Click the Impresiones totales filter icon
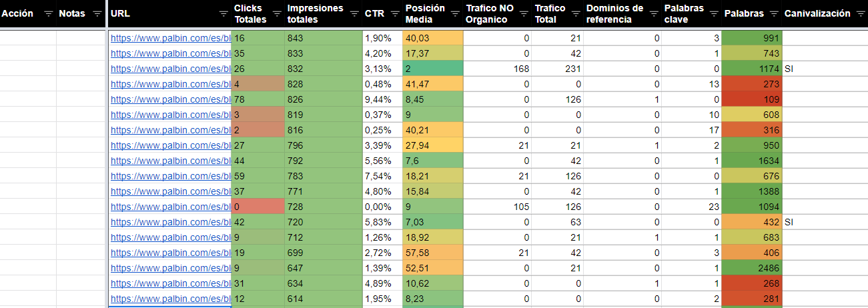Image resolution: width=868 pixels, height=308 pixels. coord(354,14)
